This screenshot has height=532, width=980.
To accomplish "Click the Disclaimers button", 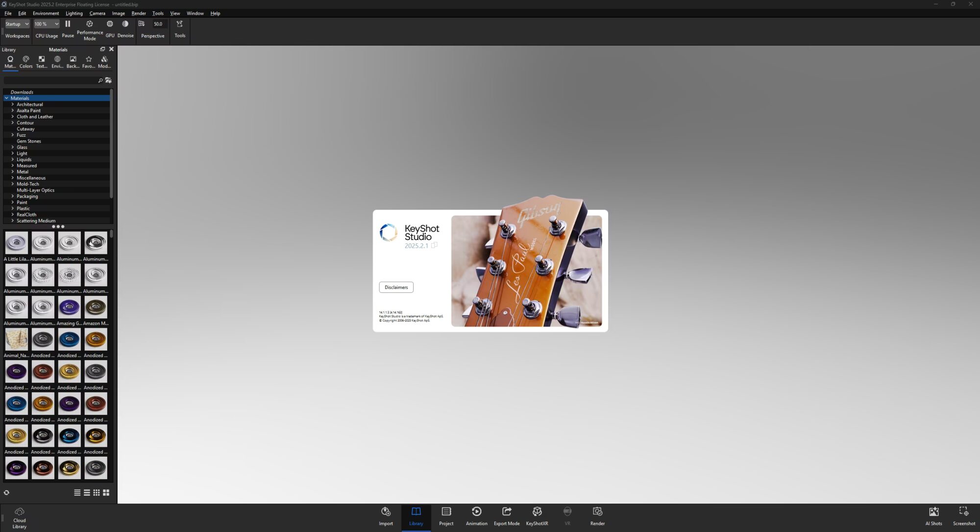I will click(396, 287).
